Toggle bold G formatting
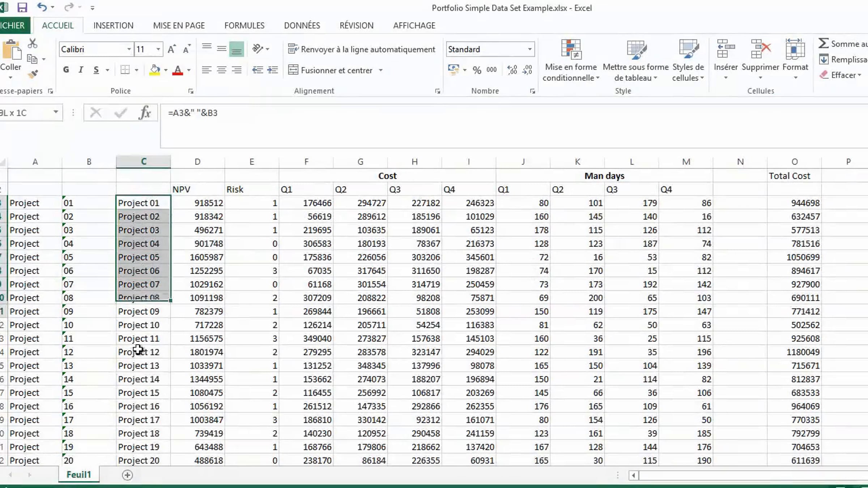Image resolution: width=868 pixels, height=488 pixels. point(66,70)
